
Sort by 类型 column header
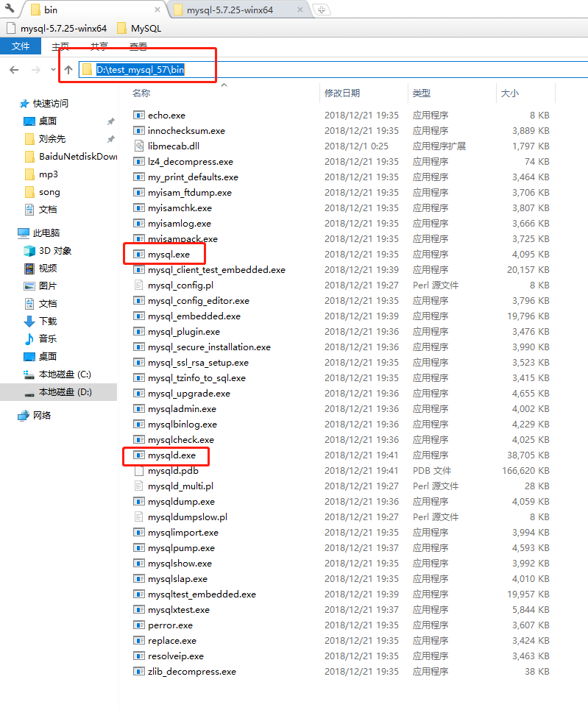[421, 93]
